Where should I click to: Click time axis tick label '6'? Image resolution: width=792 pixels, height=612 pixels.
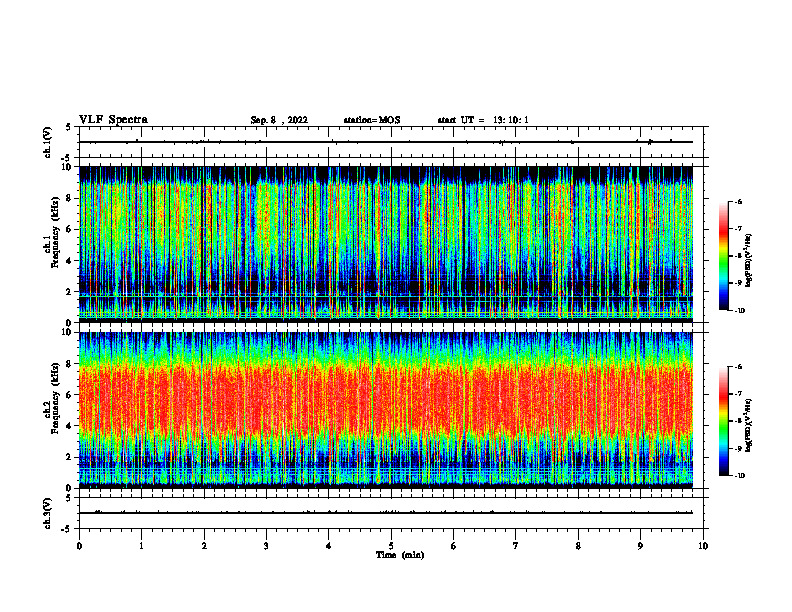454,546
